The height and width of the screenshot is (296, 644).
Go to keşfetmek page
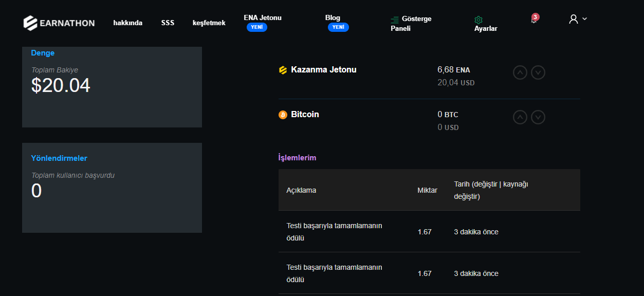click(209, 23)
